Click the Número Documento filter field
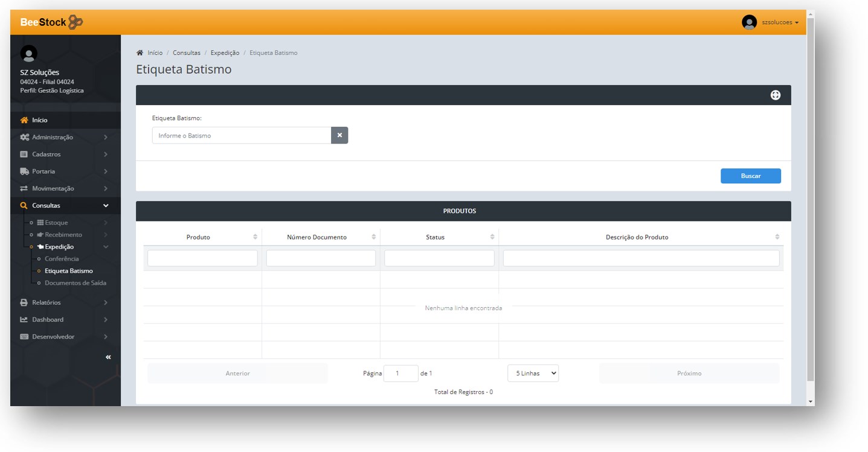The image size is (868, 452). point(321,258)
